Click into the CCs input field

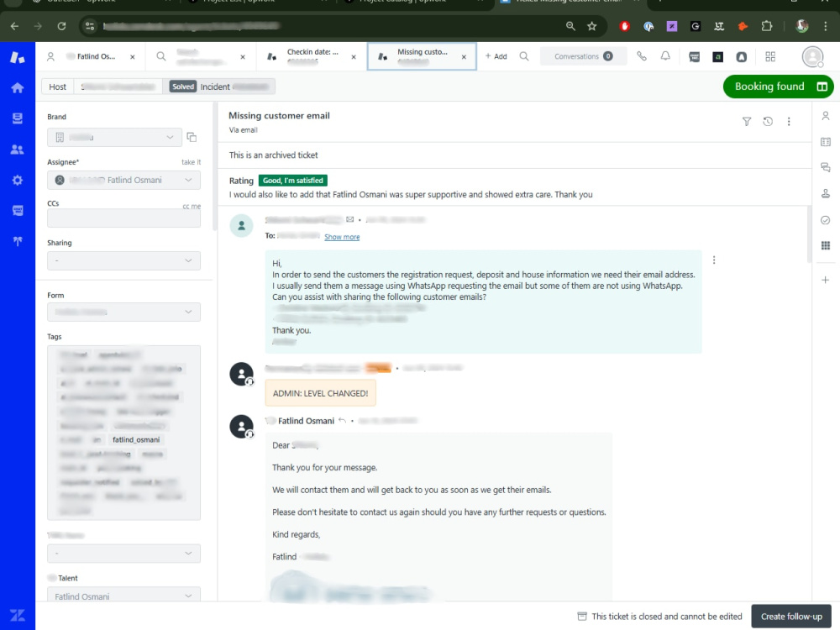(123, 218)
